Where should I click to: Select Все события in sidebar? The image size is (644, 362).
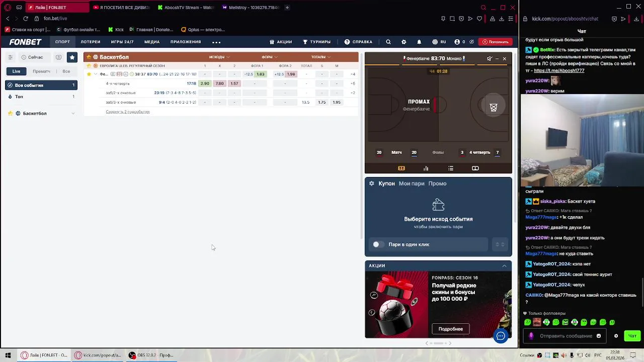click(x=41, y=85)
